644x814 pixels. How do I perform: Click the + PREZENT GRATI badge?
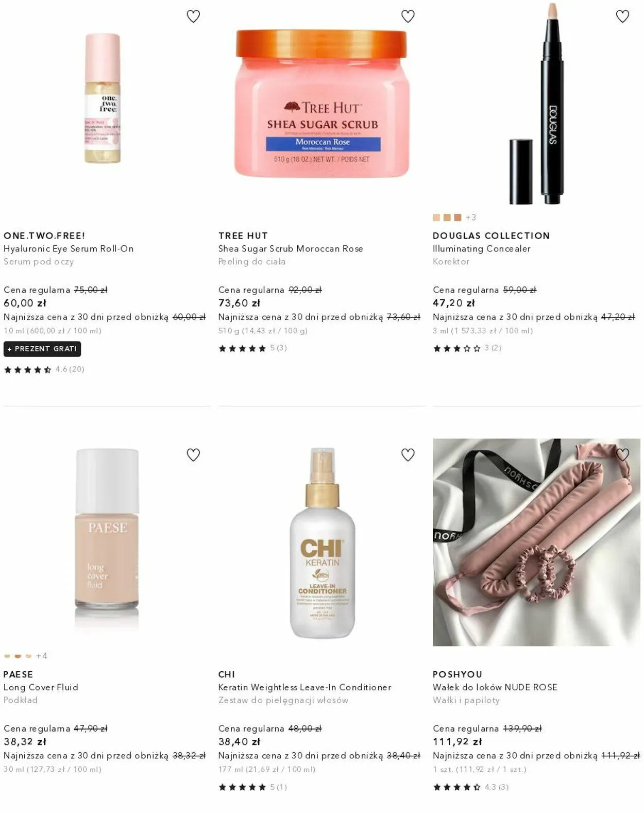42,349
